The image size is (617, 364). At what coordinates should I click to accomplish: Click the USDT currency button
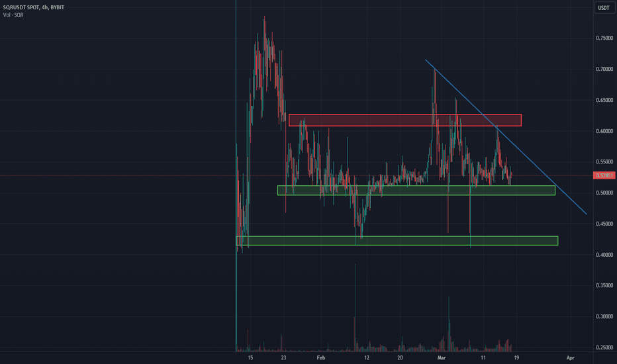604,8
